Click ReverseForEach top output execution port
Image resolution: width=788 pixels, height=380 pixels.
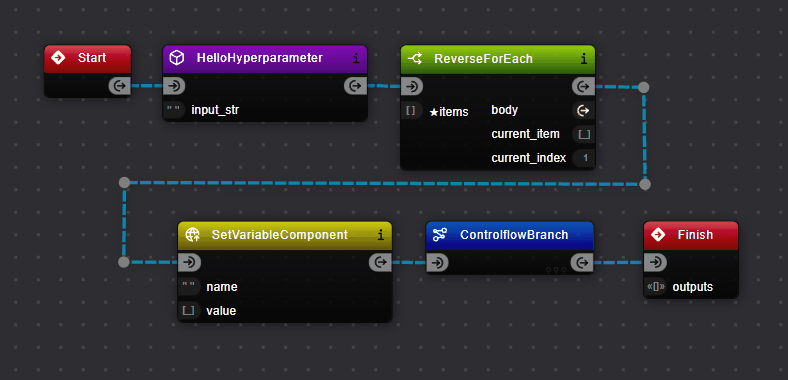pos(583,86)
